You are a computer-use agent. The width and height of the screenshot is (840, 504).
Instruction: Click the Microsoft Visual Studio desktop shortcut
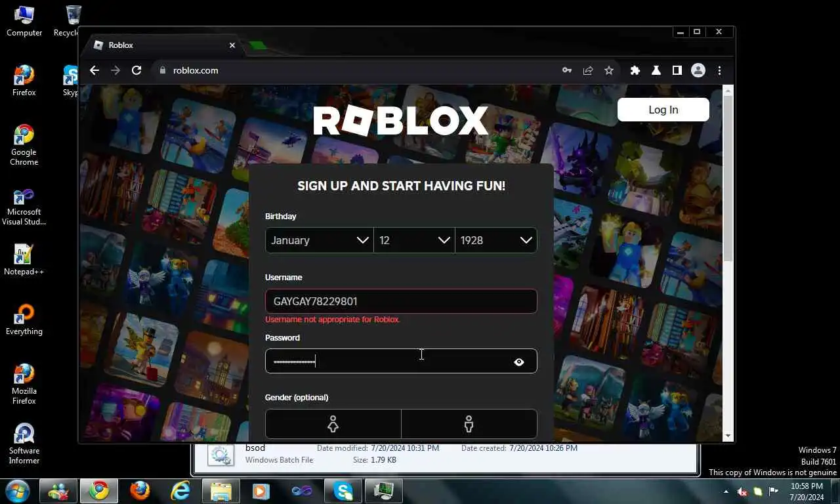point(24,207)
